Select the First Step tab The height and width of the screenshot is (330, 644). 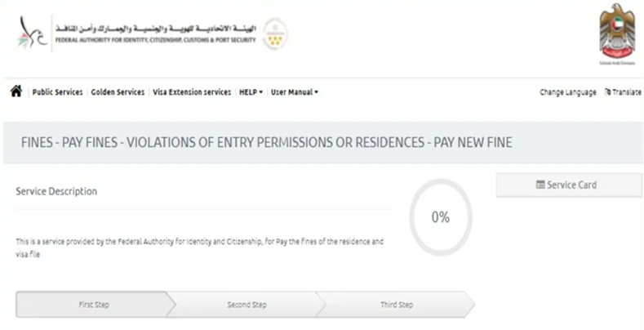tap(94, 305)
